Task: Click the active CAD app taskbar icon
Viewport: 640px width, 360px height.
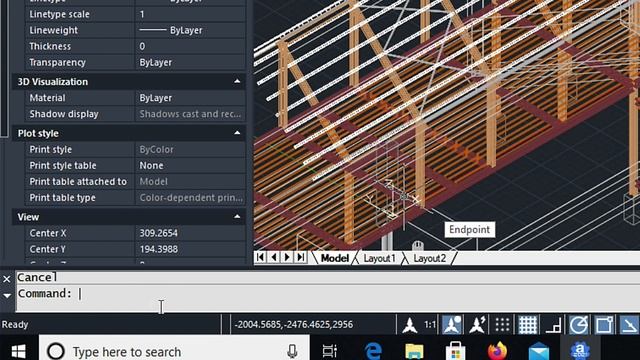Action: tap(580, 351)
